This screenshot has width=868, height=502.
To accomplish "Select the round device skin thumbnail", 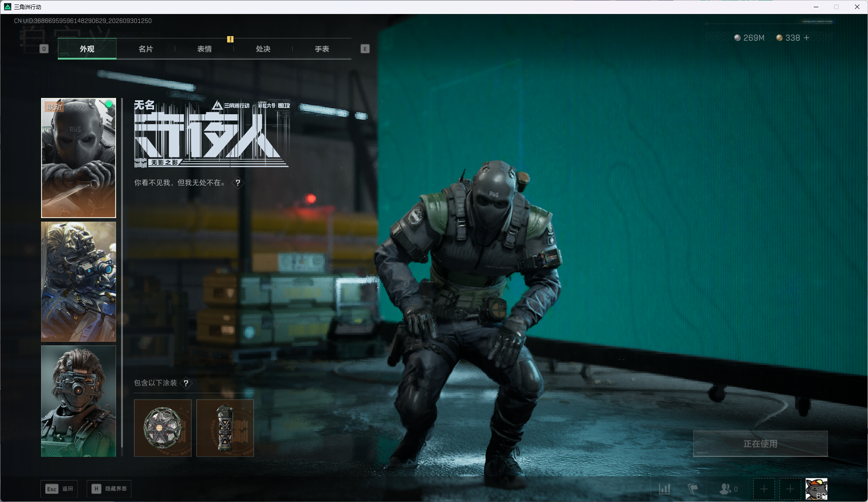I will pos(163,428).
